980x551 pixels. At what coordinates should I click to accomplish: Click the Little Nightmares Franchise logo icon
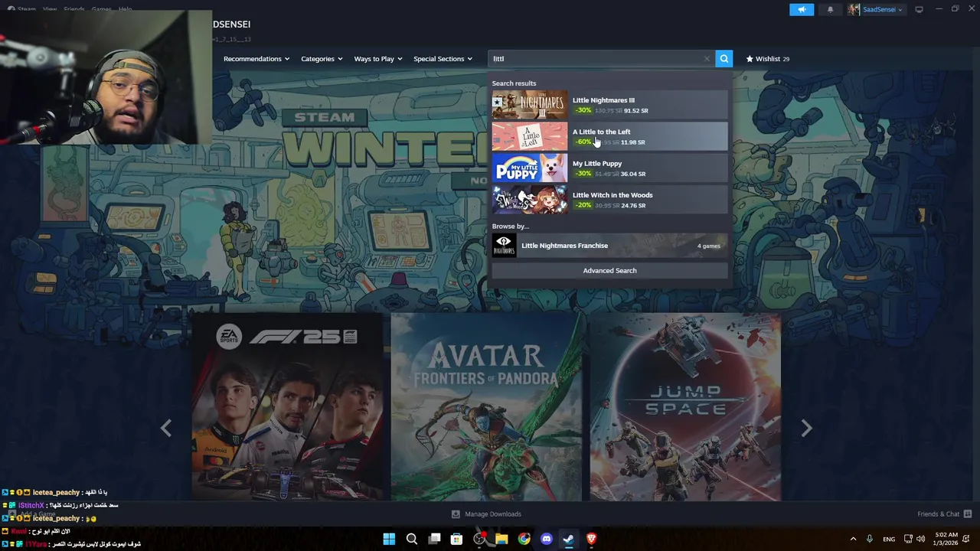[x=504, y=246]
